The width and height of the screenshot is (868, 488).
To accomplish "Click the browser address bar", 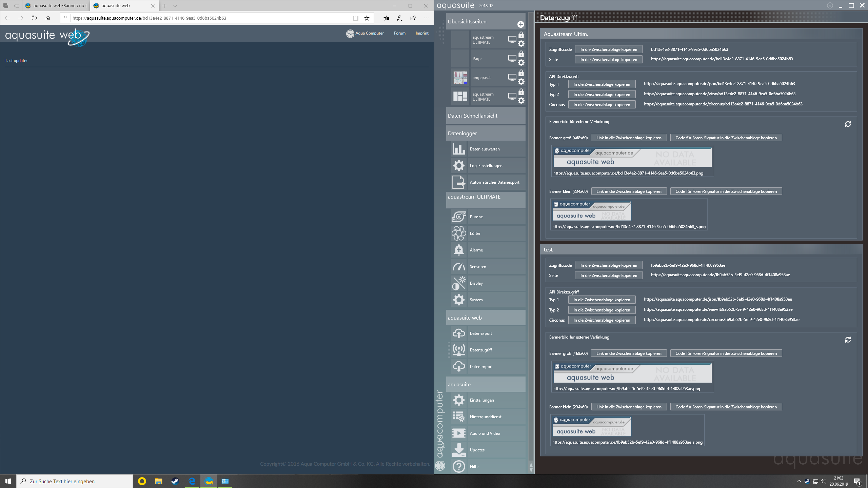I will (210, 18).
